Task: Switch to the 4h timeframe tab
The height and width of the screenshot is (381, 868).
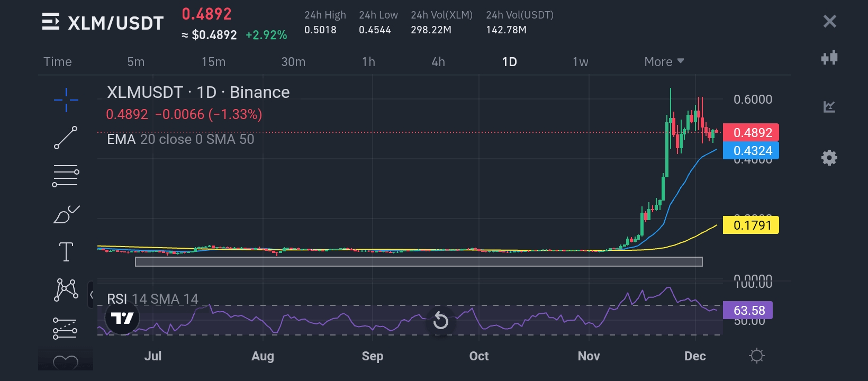Action: 438,62
